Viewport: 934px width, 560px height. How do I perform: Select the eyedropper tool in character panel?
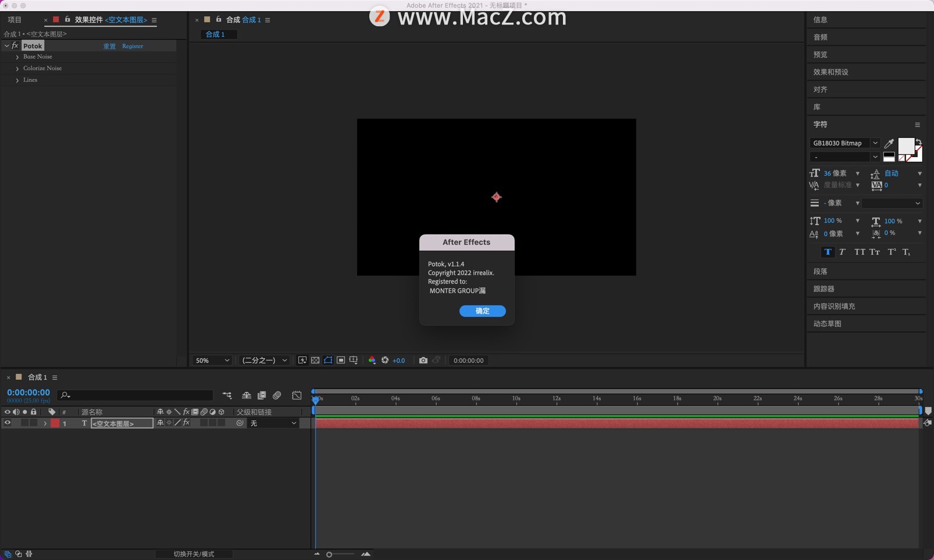[x=889, y=143]
